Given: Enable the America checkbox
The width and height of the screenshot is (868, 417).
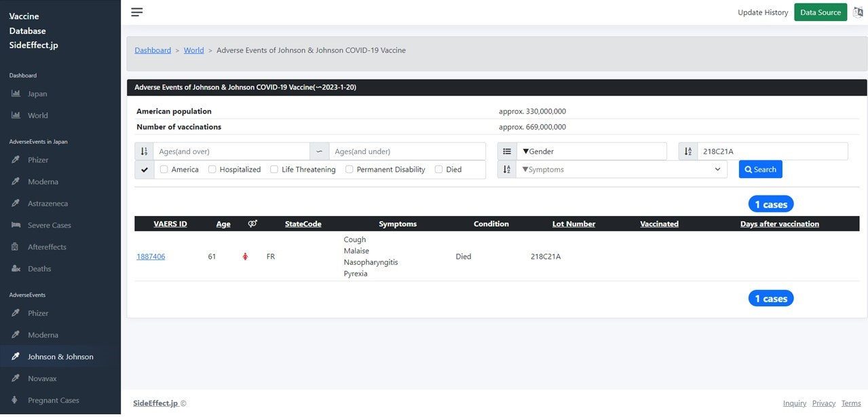Looking at the screenshot, I should (x=164, y=170).
